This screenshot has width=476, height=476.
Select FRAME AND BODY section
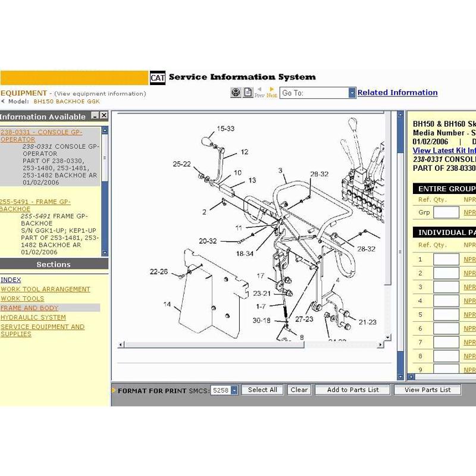(x=29, y=308)
